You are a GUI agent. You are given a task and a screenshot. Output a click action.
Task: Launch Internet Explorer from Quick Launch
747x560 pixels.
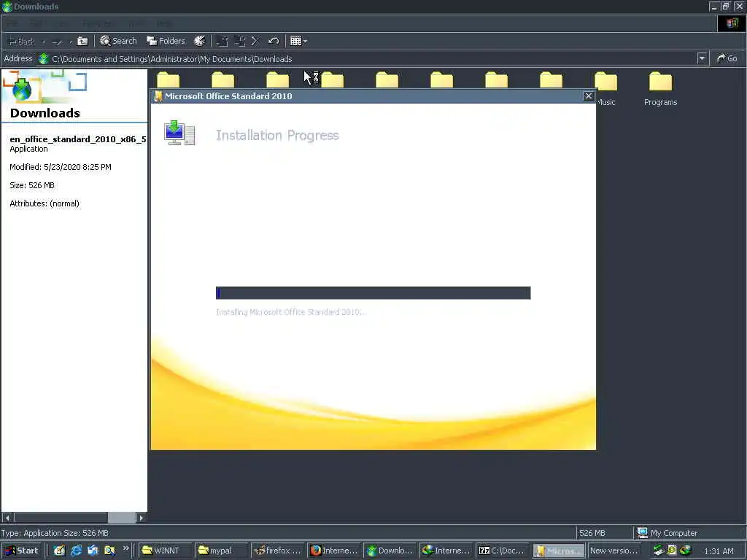pos(76,551)
